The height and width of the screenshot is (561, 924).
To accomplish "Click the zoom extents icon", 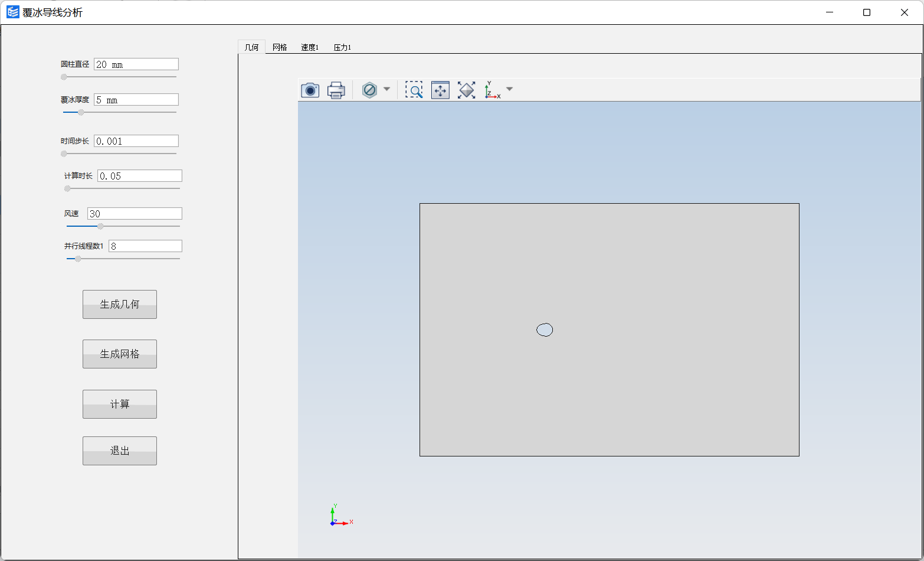I will click(440, 90).
